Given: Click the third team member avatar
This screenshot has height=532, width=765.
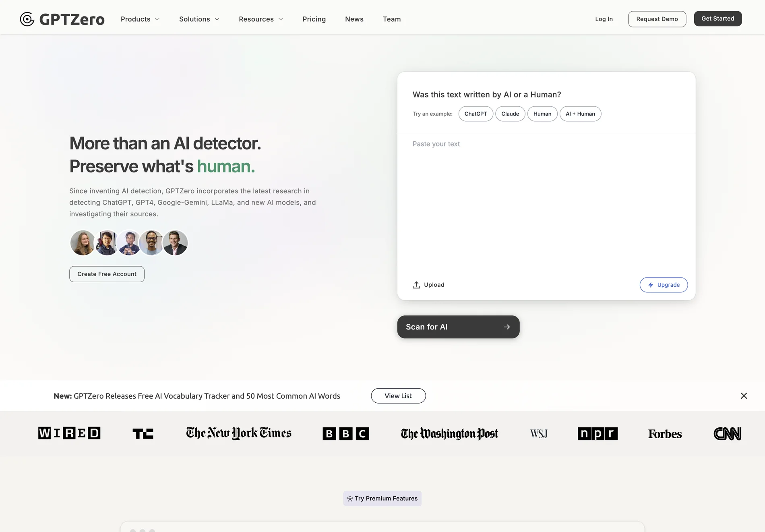Looking at the screenshot, I should coord(129,242).
